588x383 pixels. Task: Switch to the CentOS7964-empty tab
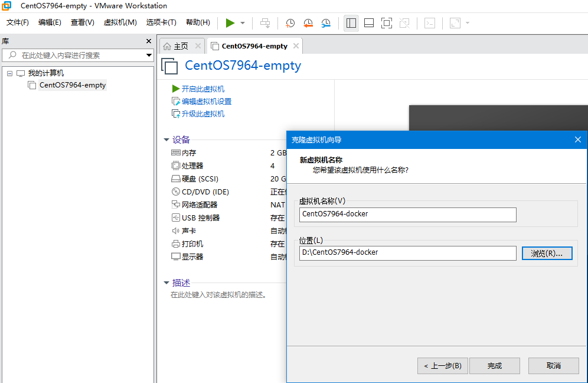254,46
